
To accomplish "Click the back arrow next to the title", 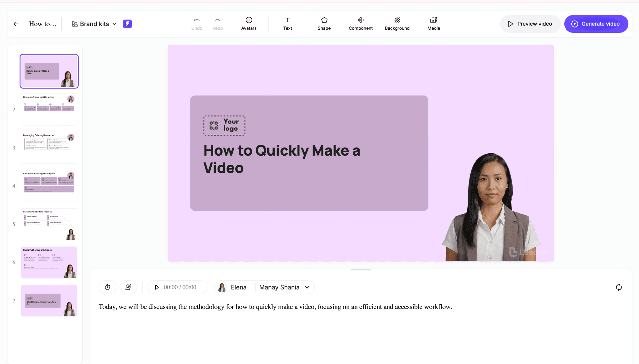I will [x=16, y=24].
